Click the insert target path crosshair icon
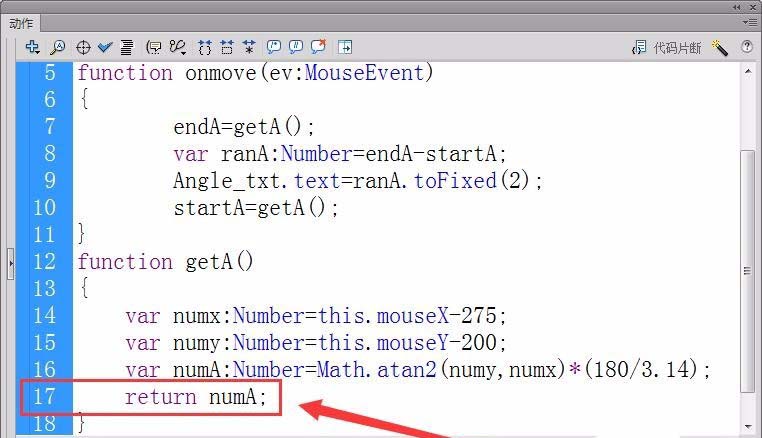The width and height of the screenshot is (762, 438). pyautogui.click(x=83, y=47)
